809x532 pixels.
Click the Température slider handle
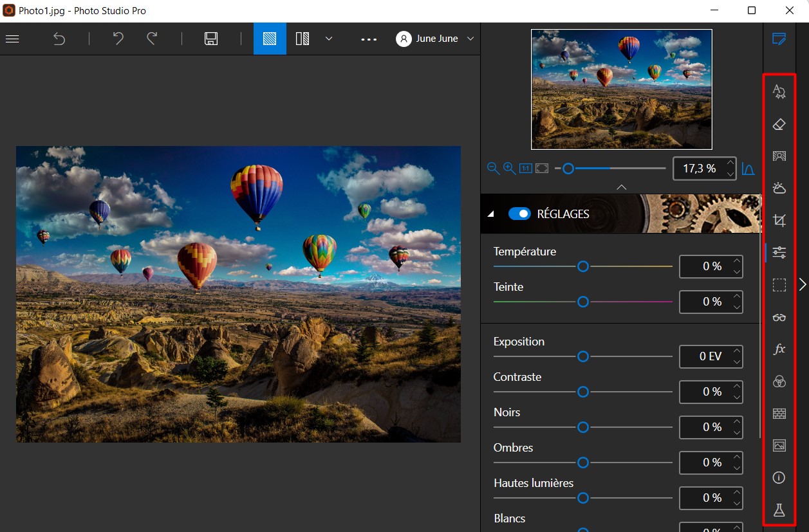coord(583,266)
